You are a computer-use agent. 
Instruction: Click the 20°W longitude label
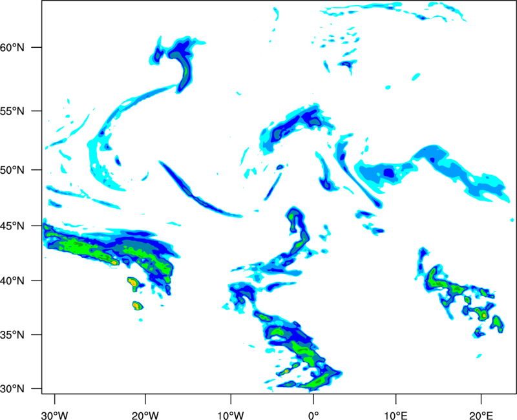tap(145, 415)
